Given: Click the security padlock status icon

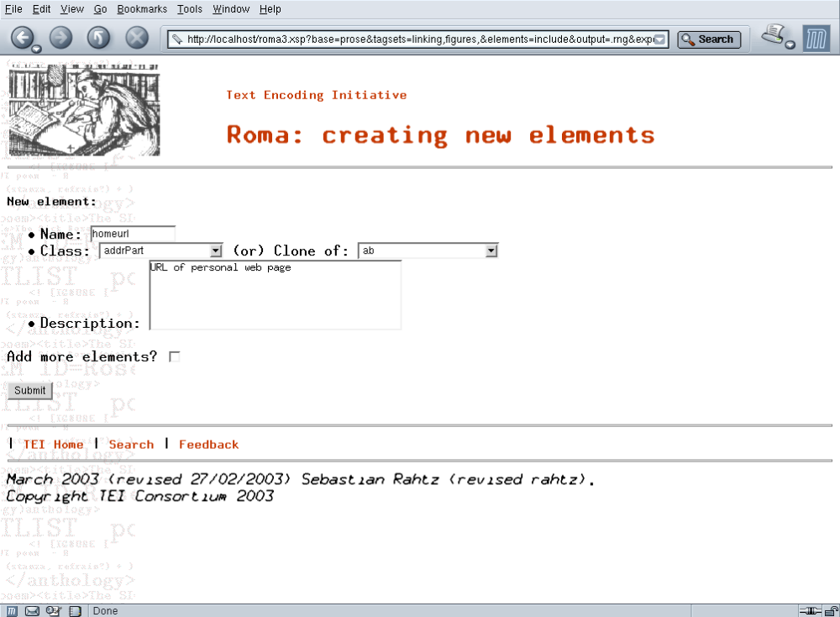Looking at the screenshot, I should tap(831, 610).
